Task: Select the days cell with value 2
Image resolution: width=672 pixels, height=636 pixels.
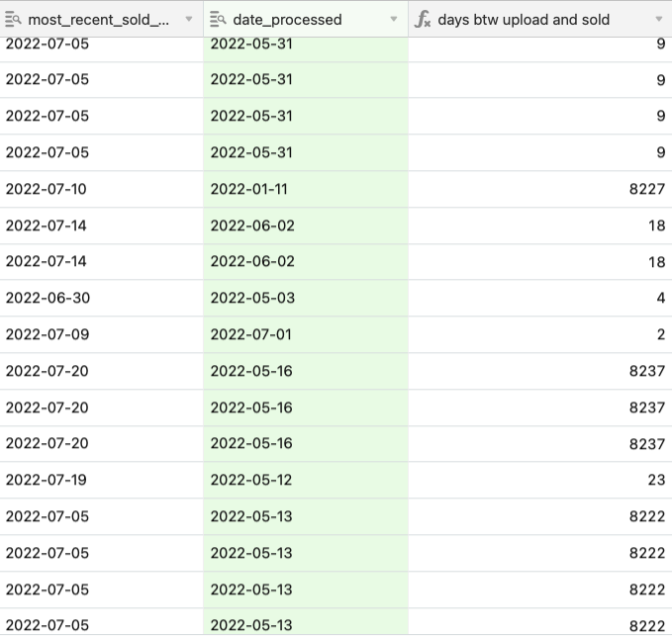Action: pyautogui.click(x=540, y=334)
